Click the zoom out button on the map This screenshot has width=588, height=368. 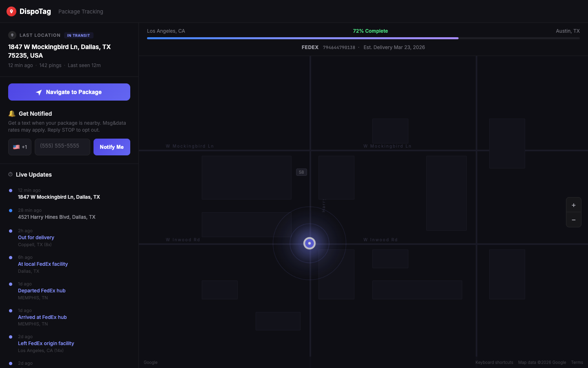pyautogui.click(x=574, y=220)
